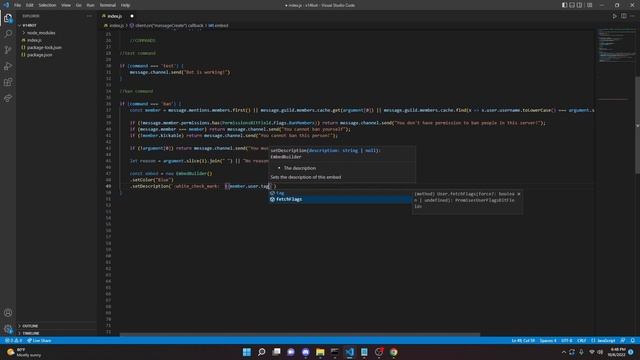Viewport: 640px width, 360px height.
Task: Open the Run menu
Action: pos(90,5)
